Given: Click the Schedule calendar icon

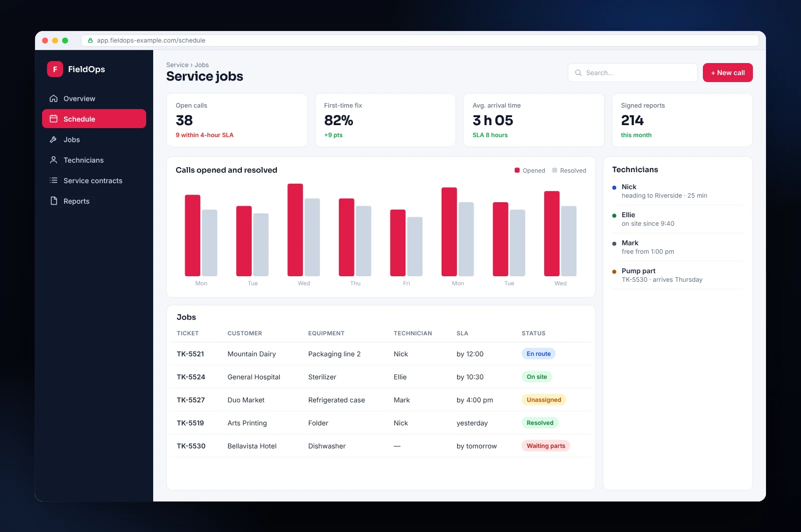Looking at the screenshot, I should (x=54, y=119).
